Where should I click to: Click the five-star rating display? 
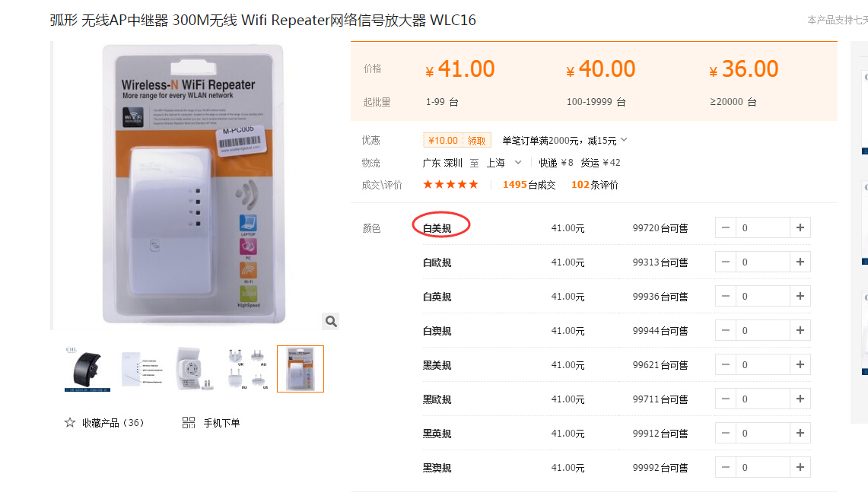coord(450,184)
